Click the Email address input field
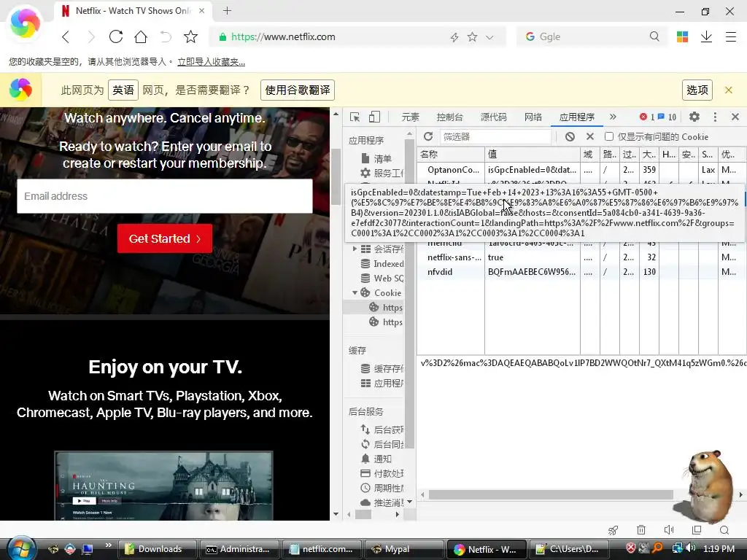Image resolution: width=747 pixels, height=560 pixels. point(165,196)
